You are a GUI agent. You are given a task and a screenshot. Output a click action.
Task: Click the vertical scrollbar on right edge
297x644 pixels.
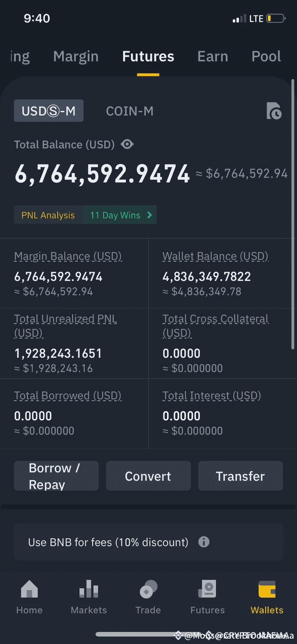point(293,214)
